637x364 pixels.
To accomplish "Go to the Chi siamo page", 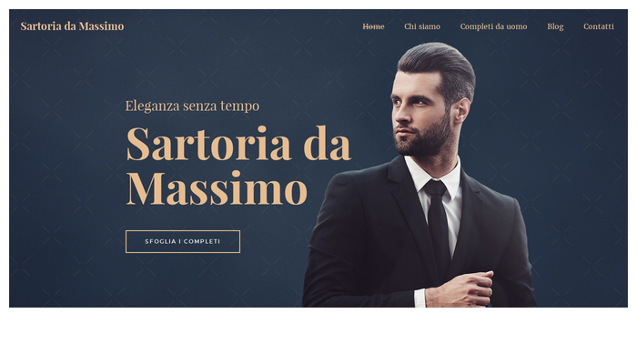I will pos(422,26).
